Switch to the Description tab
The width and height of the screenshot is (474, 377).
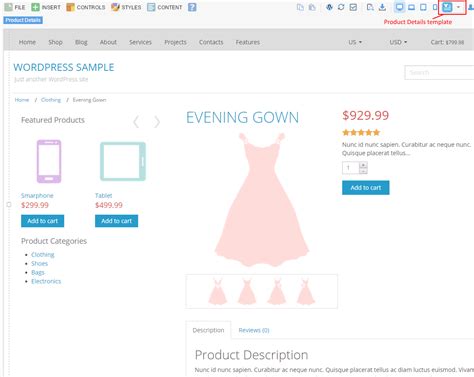pyautogui.click(x=208, y=330)
